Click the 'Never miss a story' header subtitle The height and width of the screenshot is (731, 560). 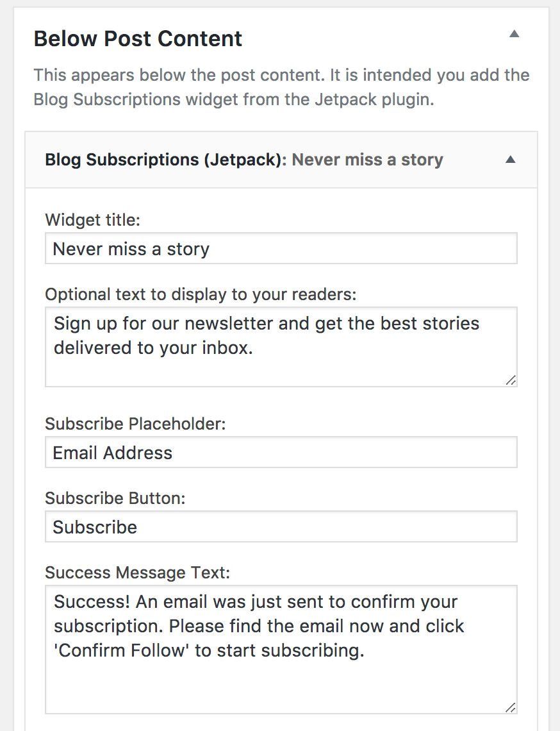point(368,160)
